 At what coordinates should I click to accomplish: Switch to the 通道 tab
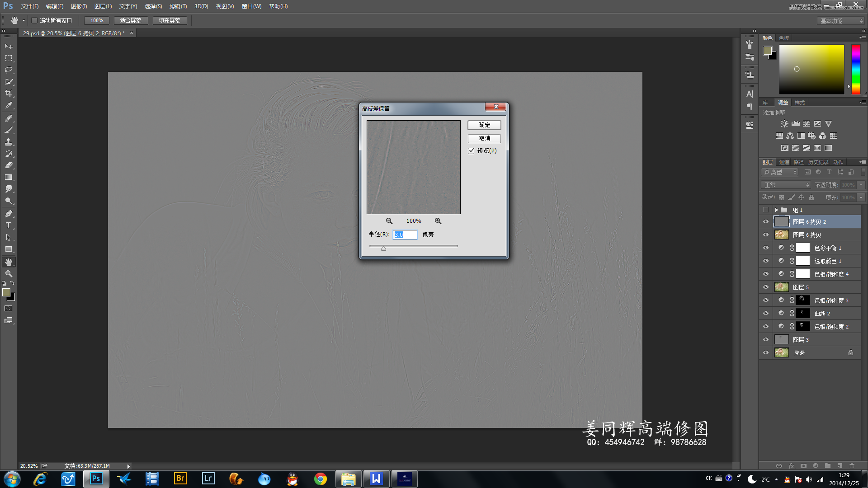(784, 162)
